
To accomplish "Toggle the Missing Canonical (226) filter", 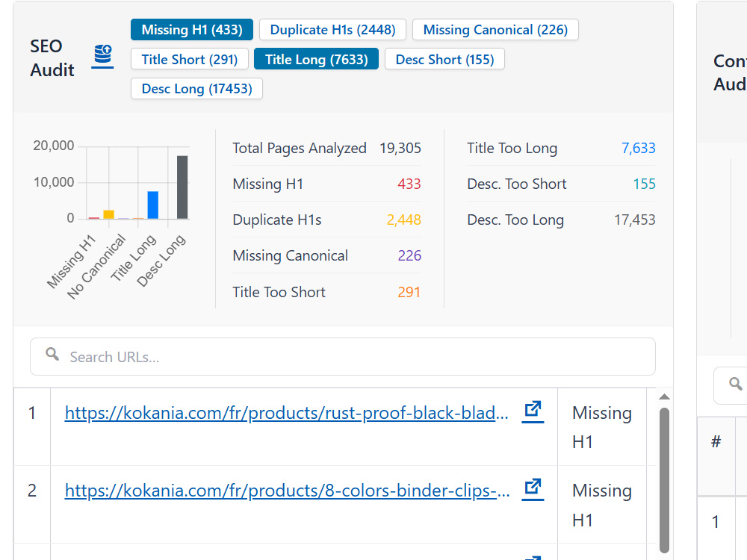I will click(495, 30).
